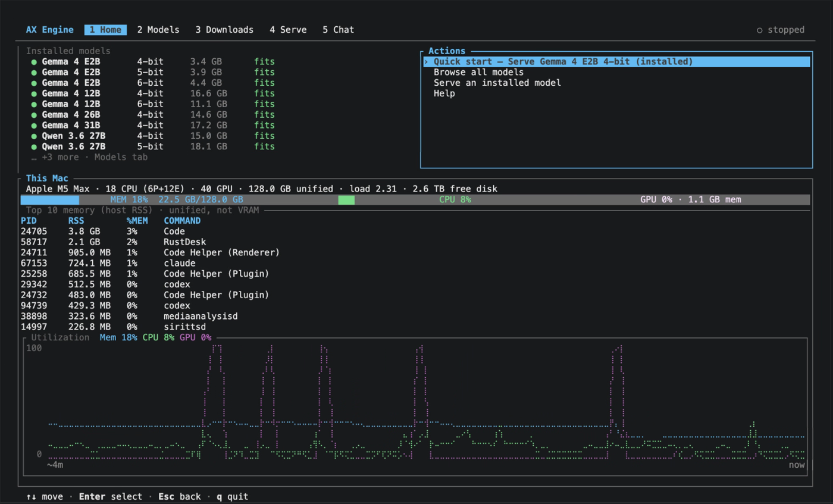
Task: Choose Serve an installed model action
Action: (497, 83)
